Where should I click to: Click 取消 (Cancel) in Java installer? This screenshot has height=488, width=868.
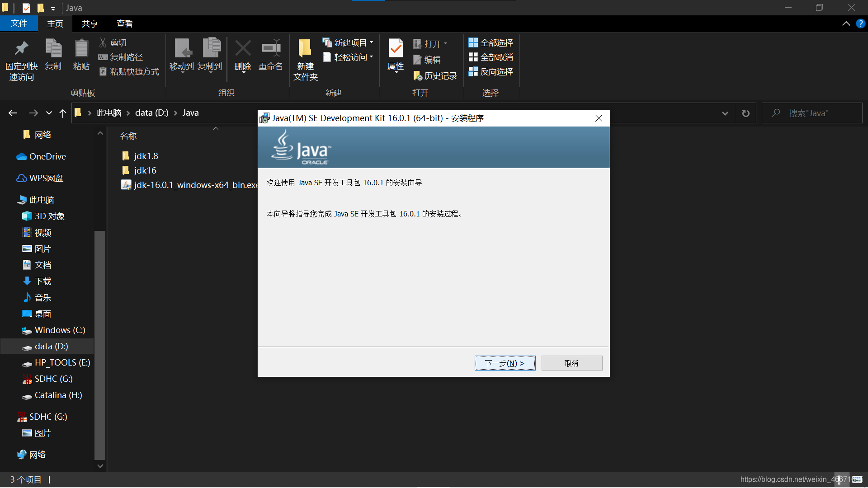click(571, 363)
